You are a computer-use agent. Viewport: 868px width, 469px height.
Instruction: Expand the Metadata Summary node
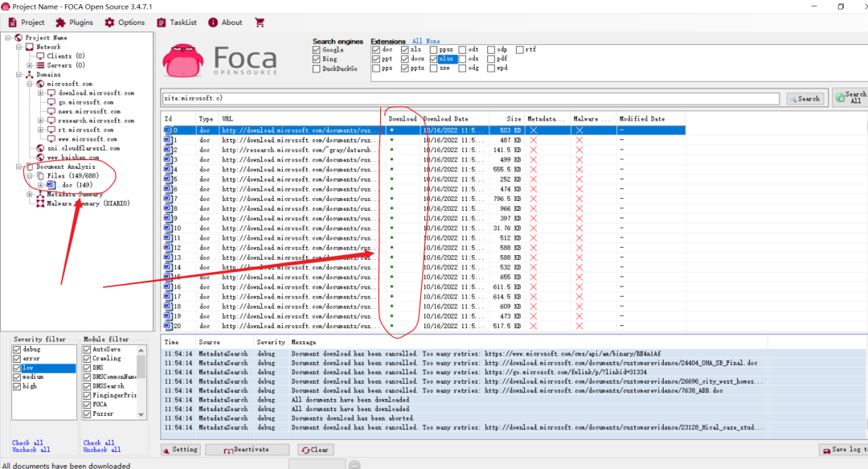point(30,195)
